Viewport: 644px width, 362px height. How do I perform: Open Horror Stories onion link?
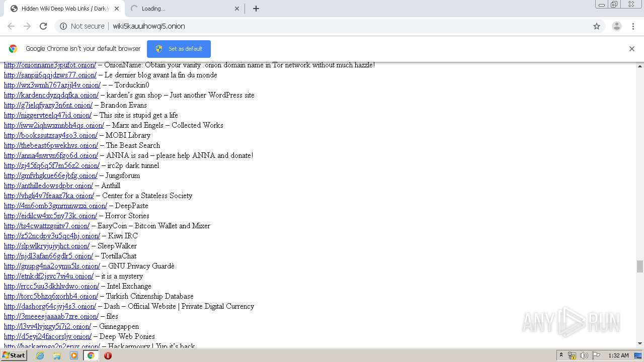point(50,216)
